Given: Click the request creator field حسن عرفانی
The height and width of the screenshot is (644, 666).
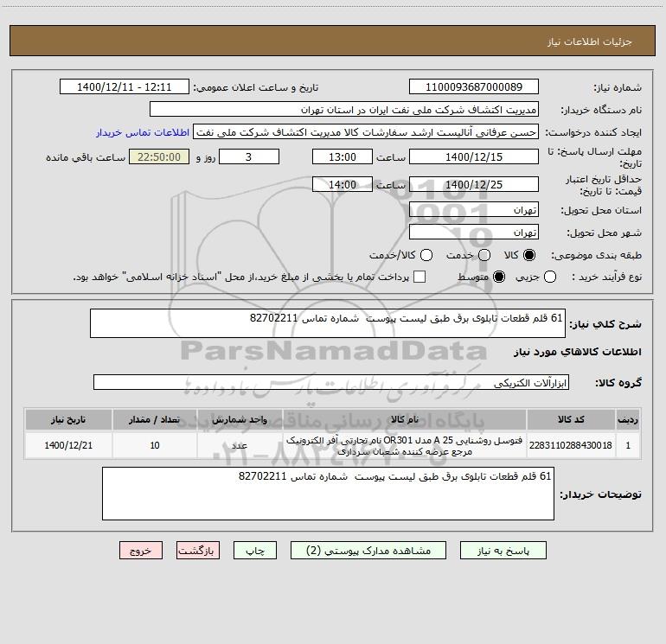Looking at the screenshot, I should pos(366,132).
